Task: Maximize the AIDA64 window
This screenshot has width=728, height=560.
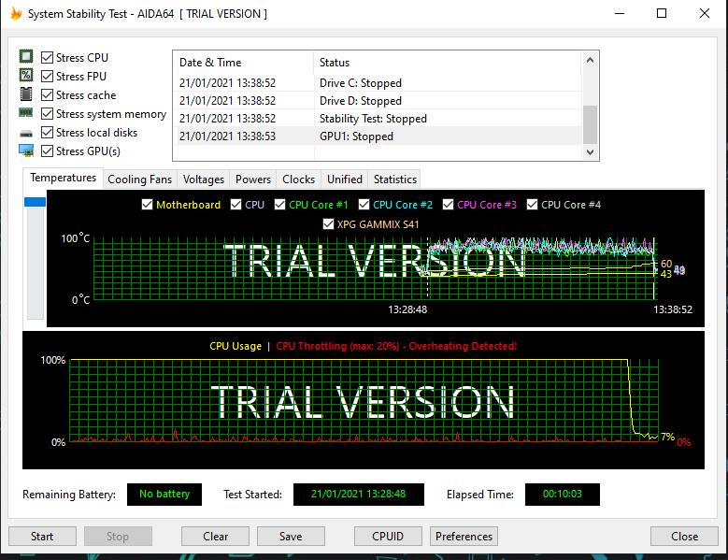Action: [x=662, y=13]
